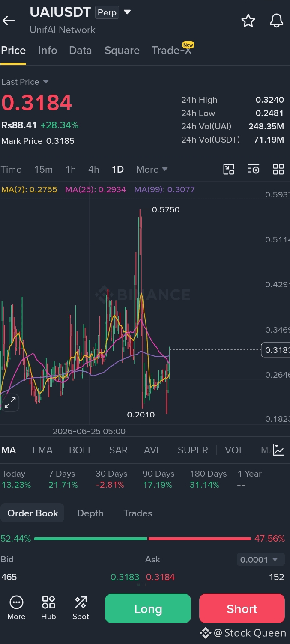Select the BOLL indicator
Screen dimensions: 290x644
[81, 450]
